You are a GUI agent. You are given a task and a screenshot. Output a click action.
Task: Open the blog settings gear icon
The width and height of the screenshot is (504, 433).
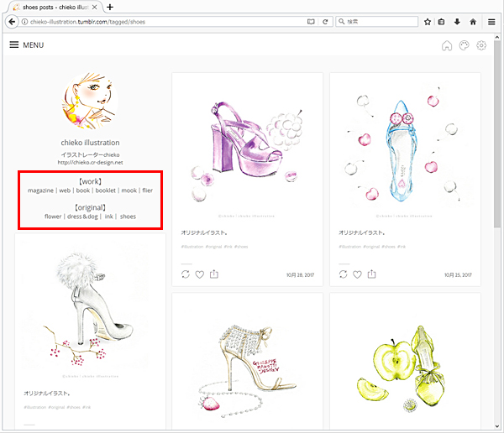point(481,45)
